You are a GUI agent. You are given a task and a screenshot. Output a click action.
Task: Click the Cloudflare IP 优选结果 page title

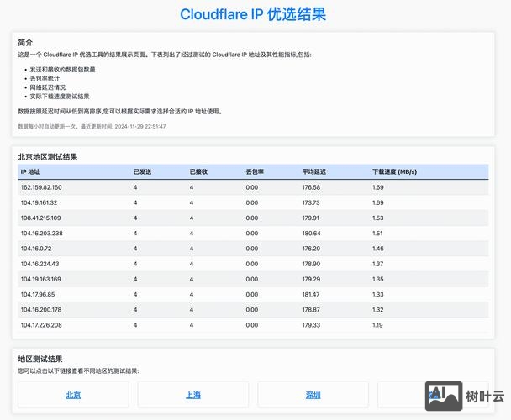coord(253,14)
